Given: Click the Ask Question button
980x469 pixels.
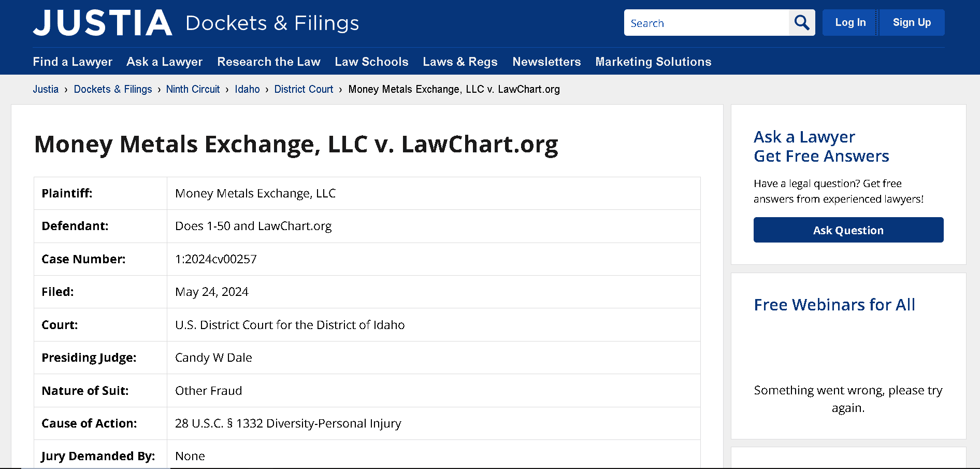Looking at the screenshot, I should [848, 230].
